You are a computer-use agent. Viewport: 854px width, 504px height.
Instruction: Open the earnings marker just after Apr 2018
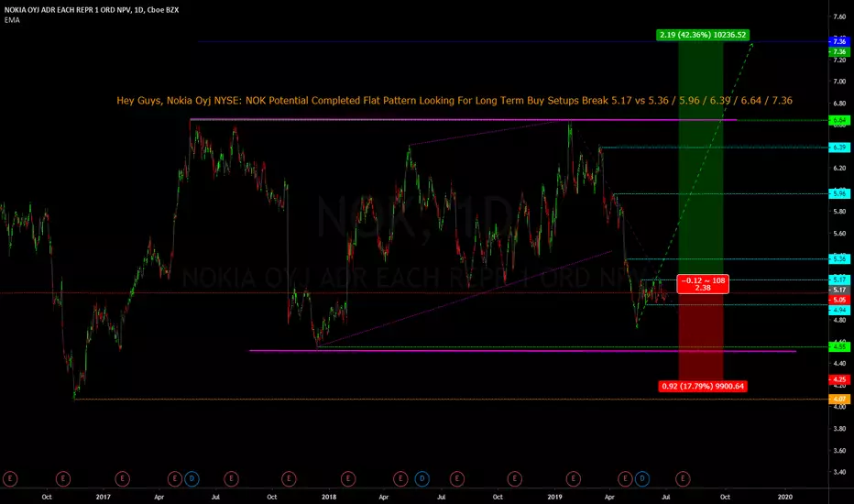(x=400, y=479)
